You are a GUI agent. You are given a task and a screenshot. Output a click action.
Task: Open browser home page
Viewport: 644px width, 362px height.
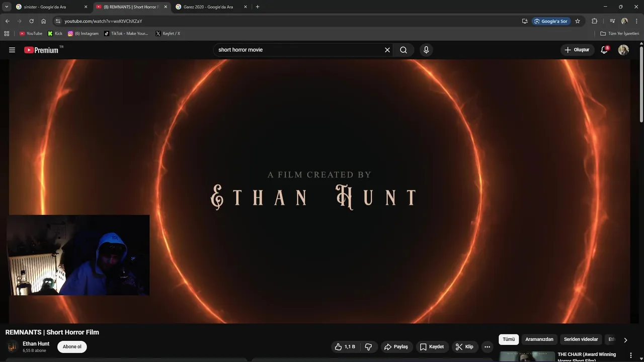(43, 21)
